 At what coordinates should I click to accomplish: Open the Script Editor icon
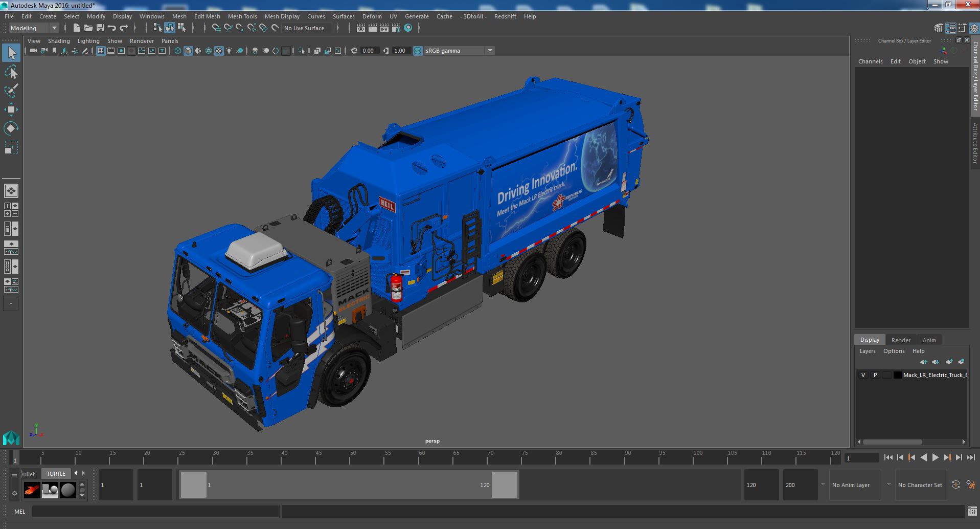972,511
